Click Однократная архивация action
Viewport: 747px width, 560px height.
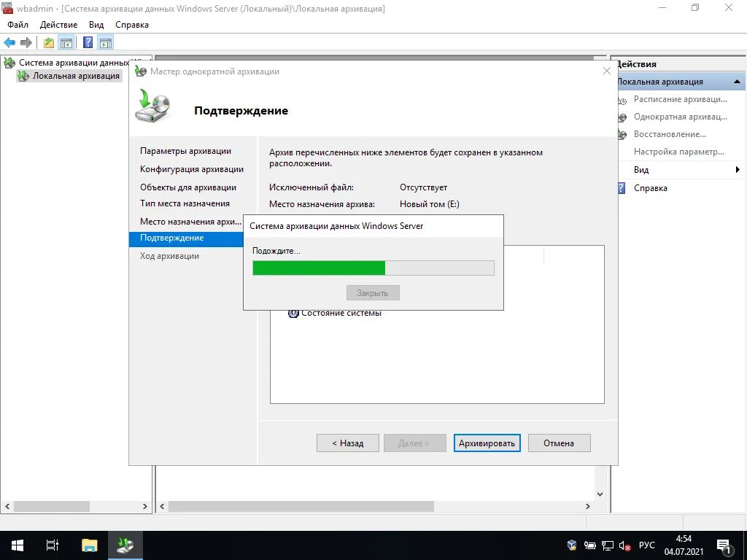680,117
